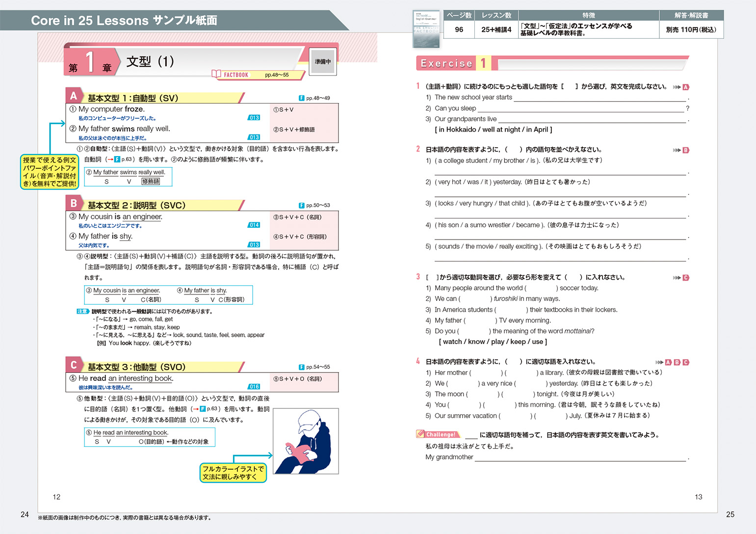Click the red section A badge
This screenshot has height=534, width=756.
click(74, 96)
